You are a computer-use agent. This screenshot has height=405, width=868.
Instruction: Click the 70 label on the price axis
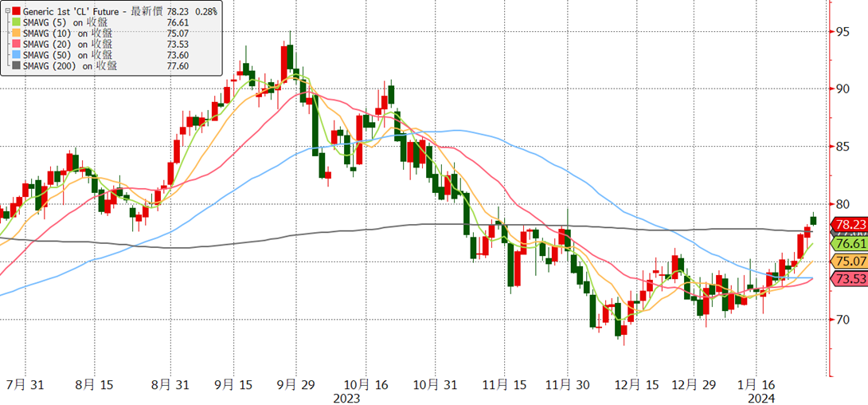tap(843, 320)
